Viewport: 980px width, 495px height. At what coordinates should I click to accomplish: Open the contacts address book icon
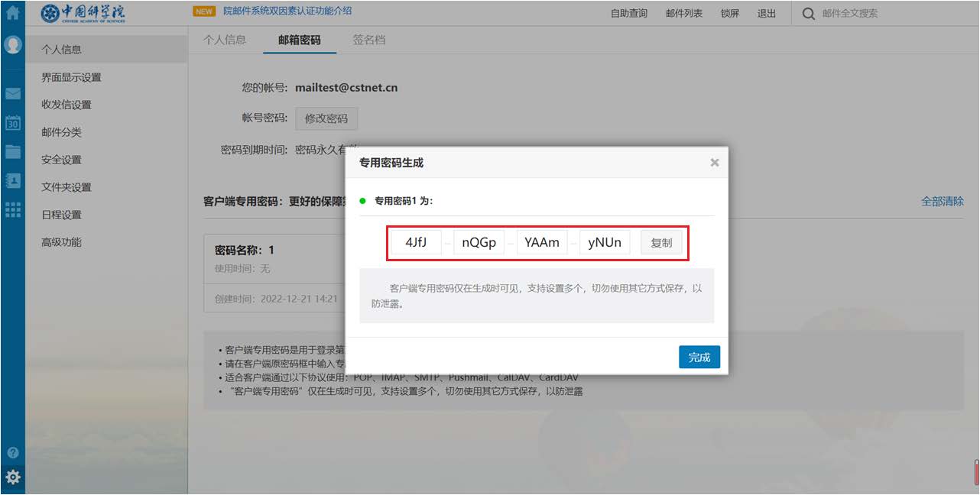[12, 180]
